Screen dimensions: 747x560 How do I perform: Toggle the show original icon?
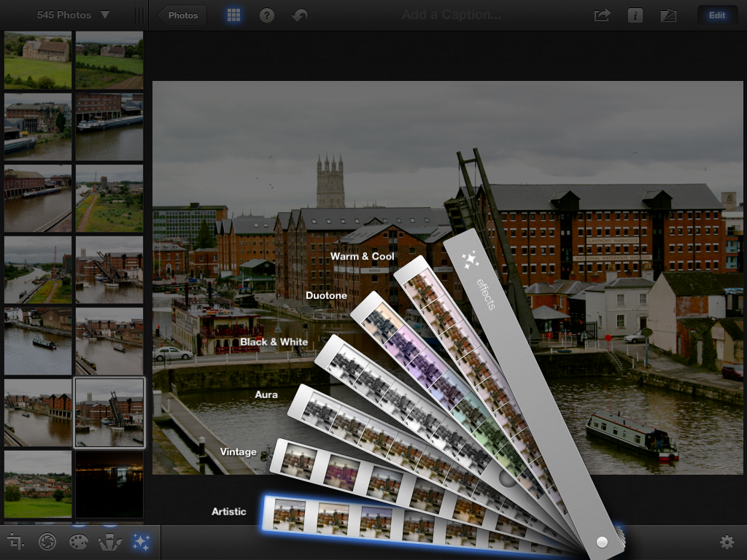(668, 16)
